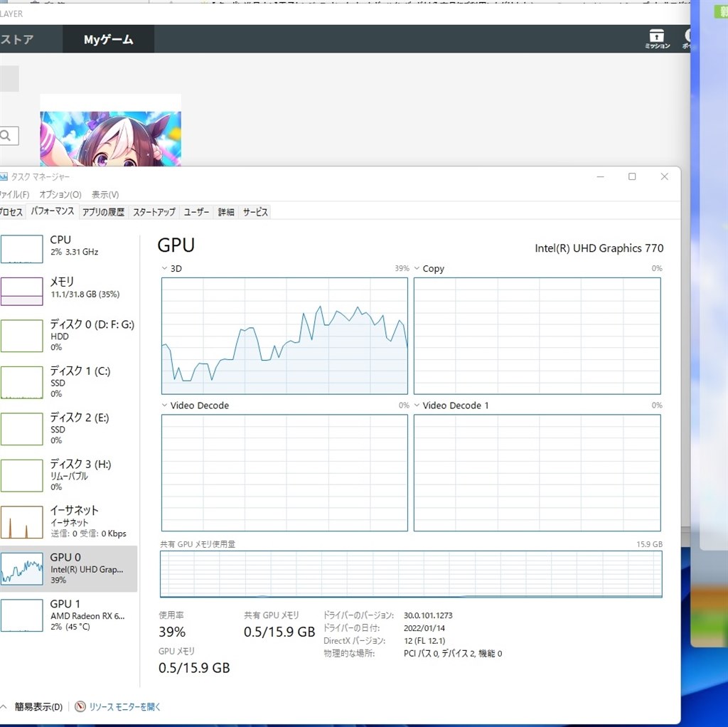
Task: Click the driver date 2022/01/14 value
Action: point(424,628)
